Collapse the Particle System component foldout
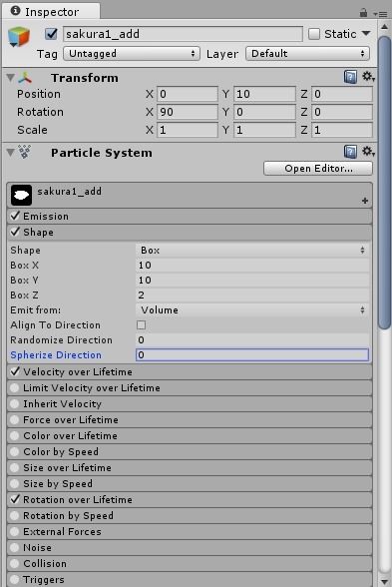 click(10, 153)
